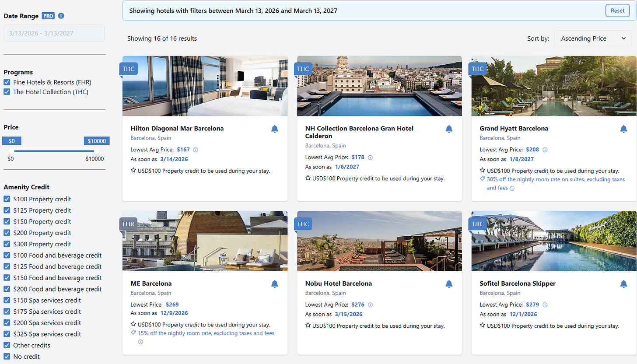
Task: Click the THC badge on Hilton Diagonal Mar image
Action: click(x=129, y=69)
